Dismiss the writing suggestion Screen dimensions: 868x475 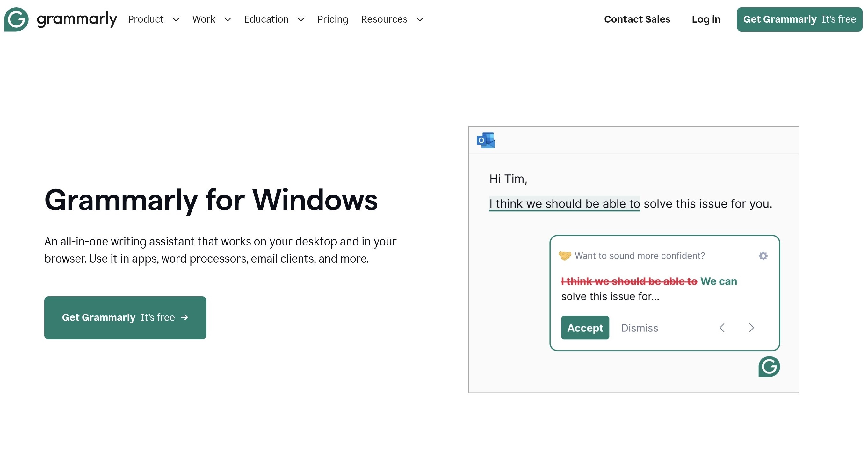pyautogui.click(x=639, y=328)
